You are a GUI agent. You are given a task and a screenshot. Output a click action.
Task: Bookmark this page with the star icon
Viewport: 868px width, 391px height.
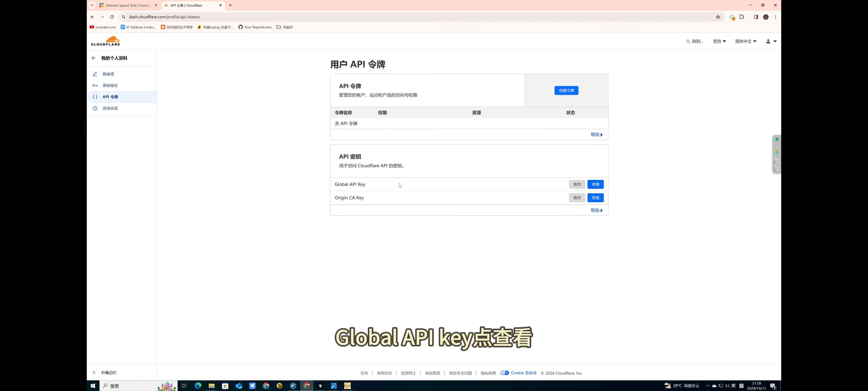[718, 17]
